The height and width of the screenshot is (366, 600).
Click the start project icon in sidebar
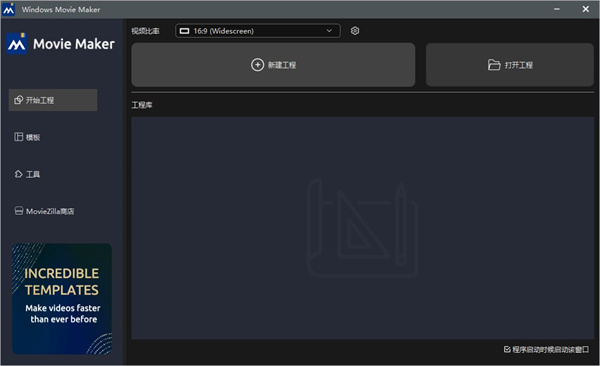point(18,100)
